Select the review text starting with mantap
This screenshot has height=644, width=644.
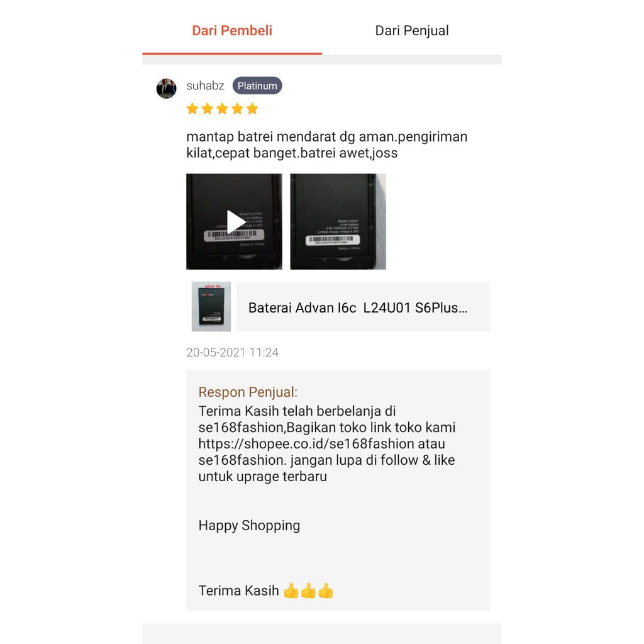click(327, 145)
